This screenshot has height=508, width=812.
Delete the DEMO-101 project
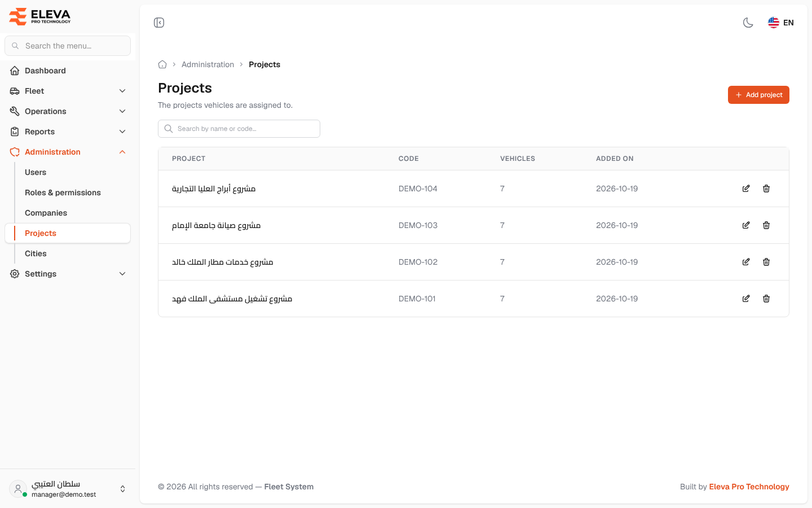(x=766, y=299)
